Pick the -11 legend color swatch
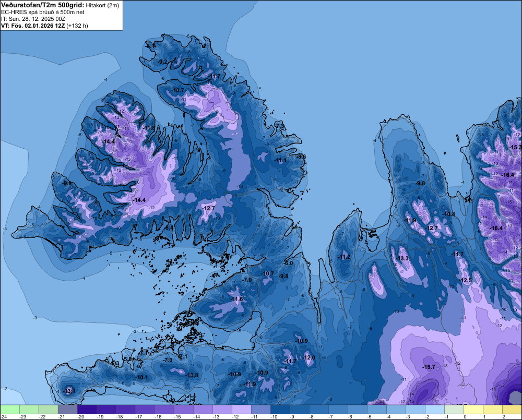522x420 pixels. tap(260, 409)
